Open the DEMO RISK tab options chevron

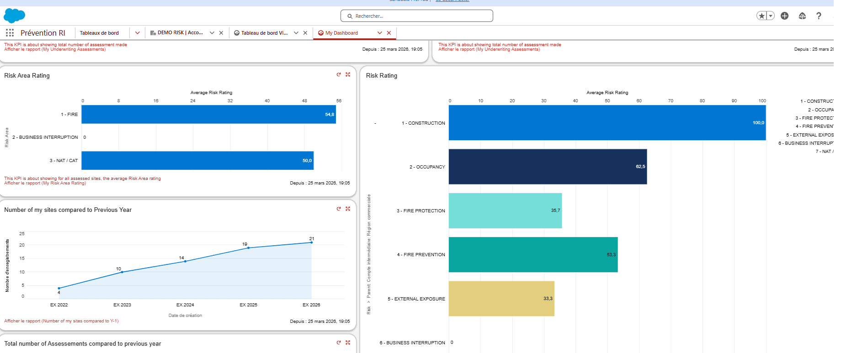[212, 33]
